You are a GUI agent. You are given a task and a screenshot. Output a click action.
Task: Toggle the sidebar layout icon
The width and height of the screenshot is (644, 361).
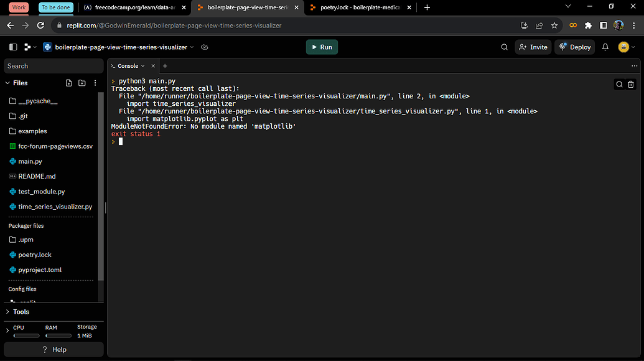(x=12, y=47)
